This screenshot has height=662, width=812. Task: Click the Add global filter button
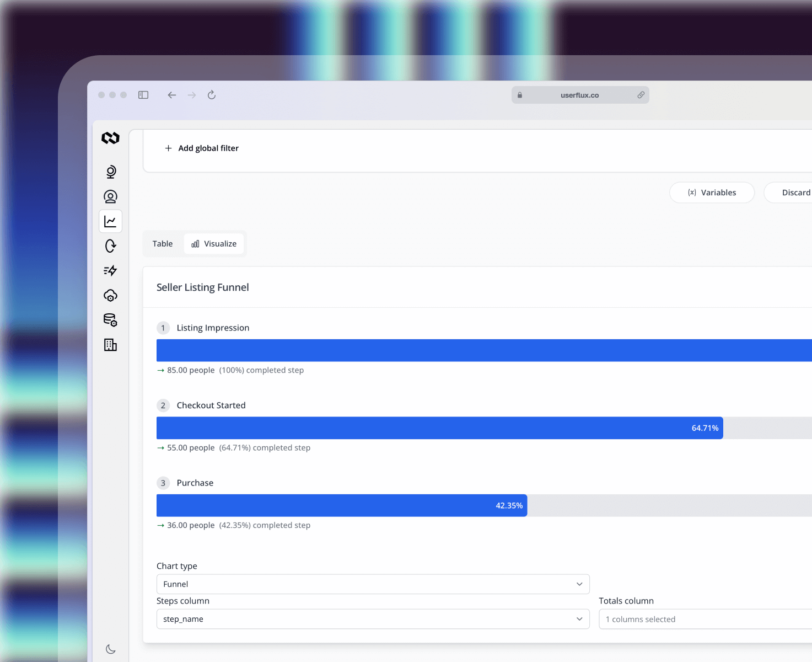coord(202,148)
